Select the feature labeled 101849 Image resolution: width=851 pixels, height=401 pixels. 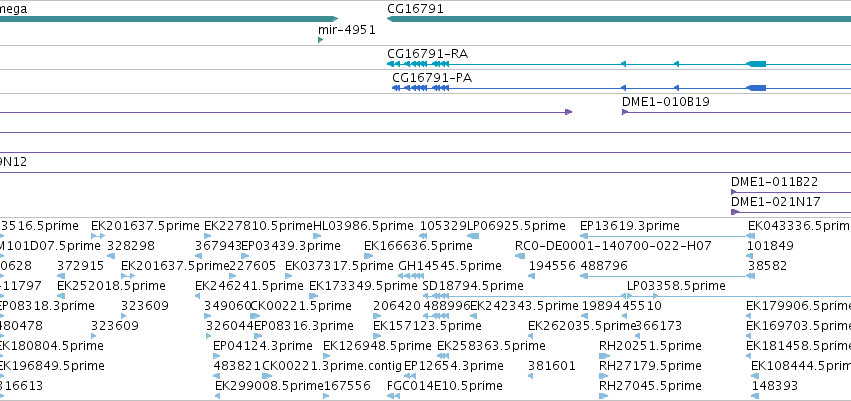(x=770, y=246)
